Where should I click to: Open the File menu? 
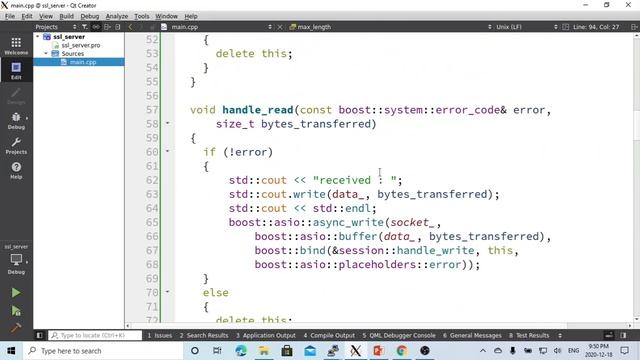tap(10, 16)
